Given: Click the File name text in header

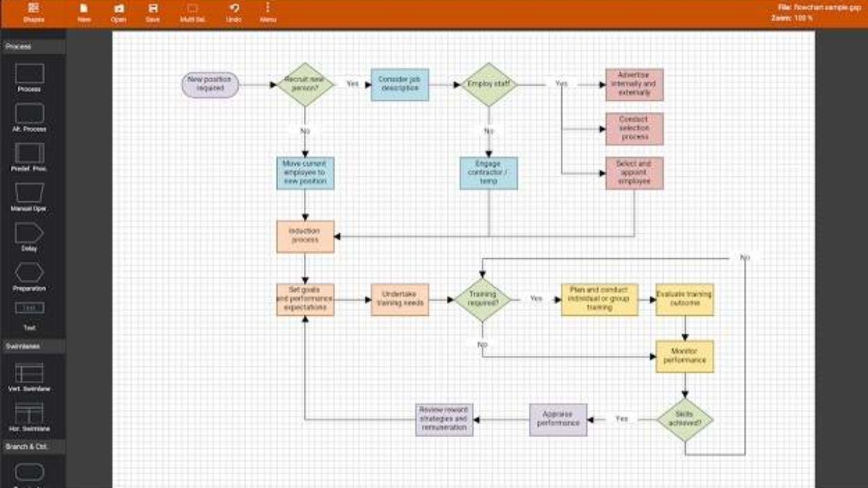Looking at the screenshot, I should coord(821,7).
